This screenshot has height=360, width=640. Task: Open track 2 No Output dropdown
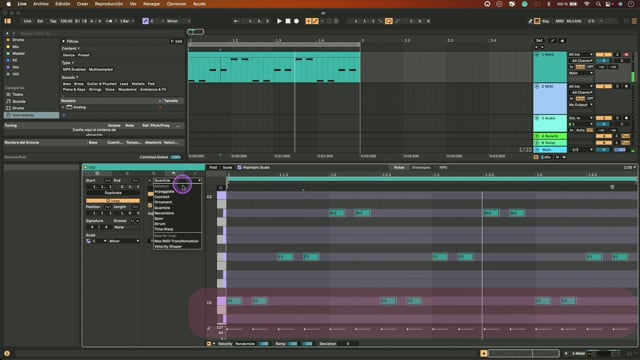[581, 105]
